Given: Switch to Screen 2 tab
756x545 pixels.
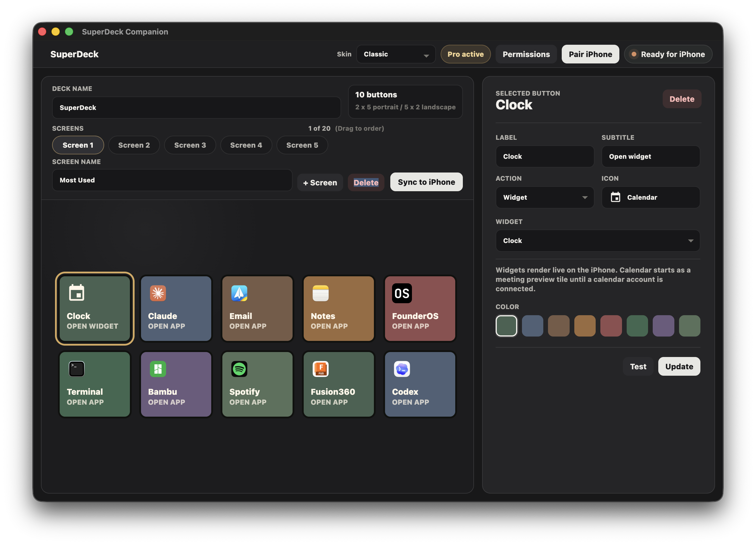Looking at the screenshot, I should pos(134,145).
